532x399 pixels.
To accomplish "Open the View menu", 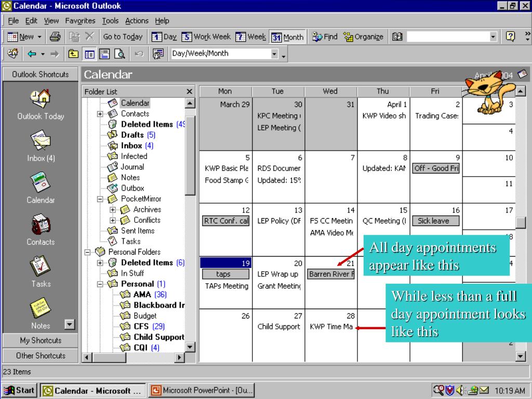I will coord(51,21).
